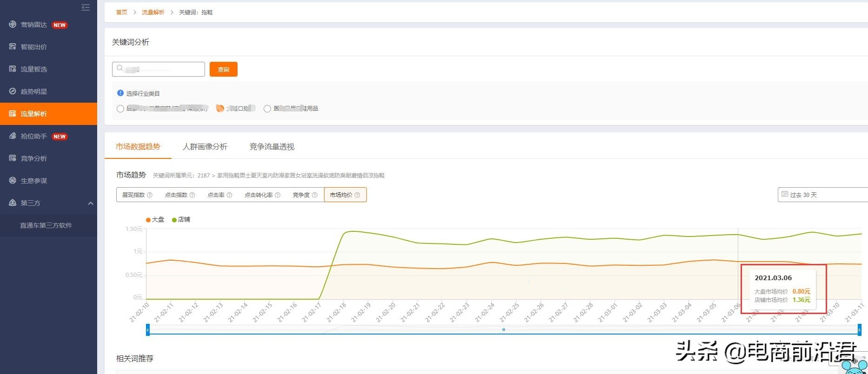Image resolution: width=868 pixels, height=374 pixels.
Task: Click the 抢位助手 sidebar icon
Action: (13, 136)
